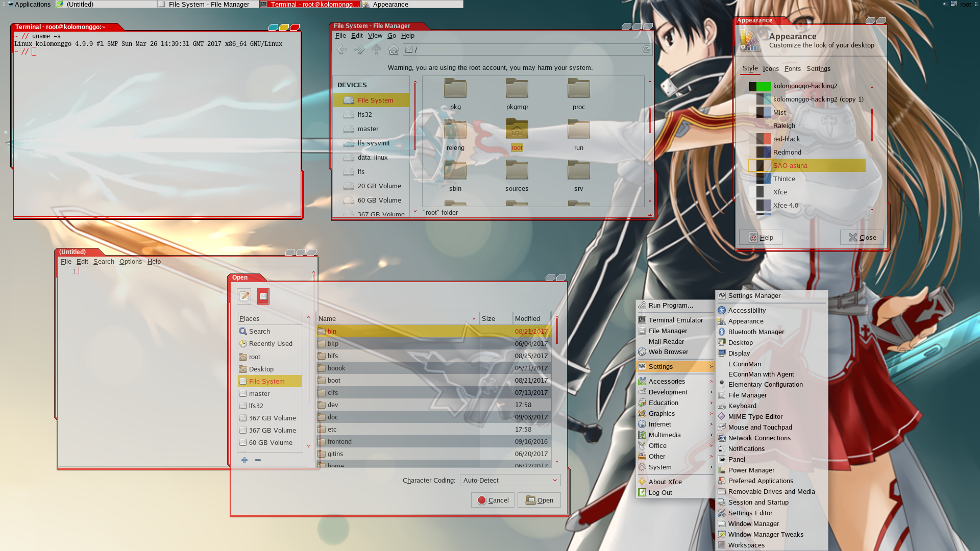
Task: Open the View menu in File Manager
Action: 375,36
